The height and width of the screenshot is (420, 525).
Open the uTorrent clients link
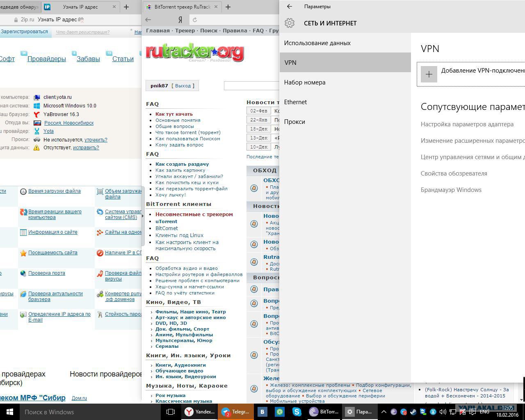point(166,221)
